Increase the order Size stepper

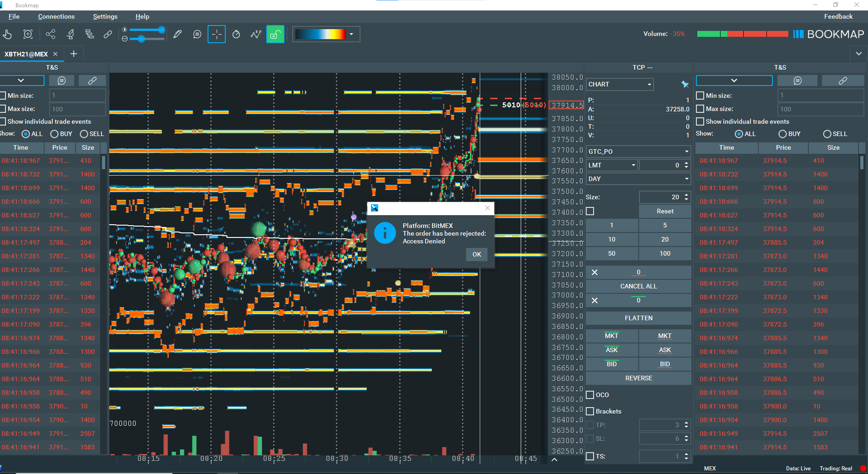pos(686,195)
